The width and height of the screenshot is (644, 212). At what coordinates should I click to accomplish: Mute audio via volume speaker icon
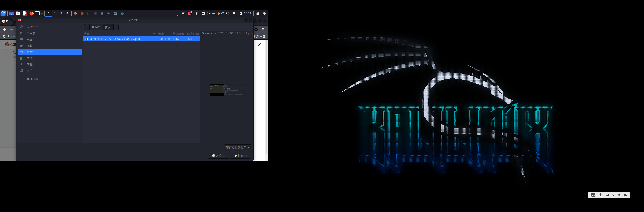227,13
